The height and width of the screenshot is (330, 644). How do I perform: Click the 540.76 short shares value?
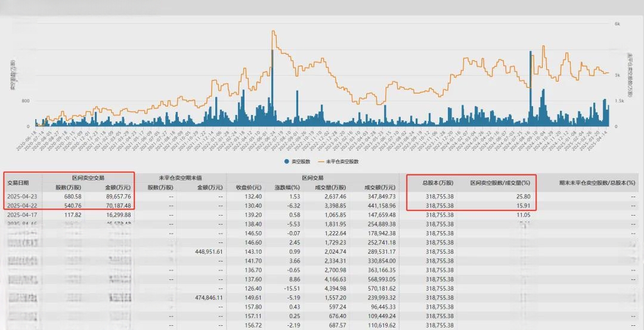pos(74,206)
